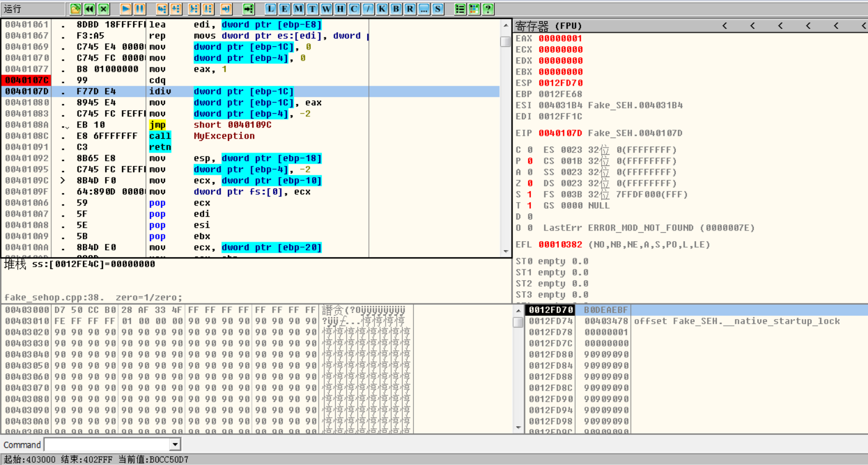The image size is (868, 465).
Task: Open the Threads window (T button)
Action: (312, 9)
